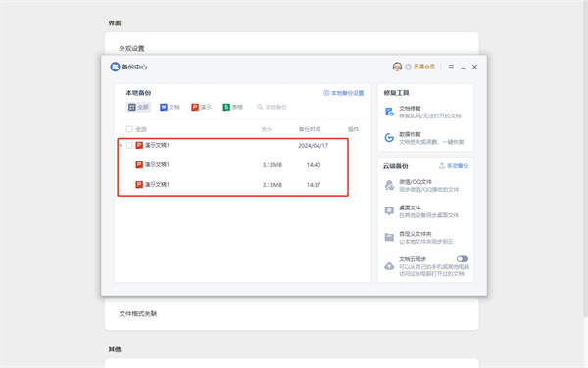Minimize the 备份中心 window
The height and width of the screenshot is (368, 588).
[x=463, y=67]
